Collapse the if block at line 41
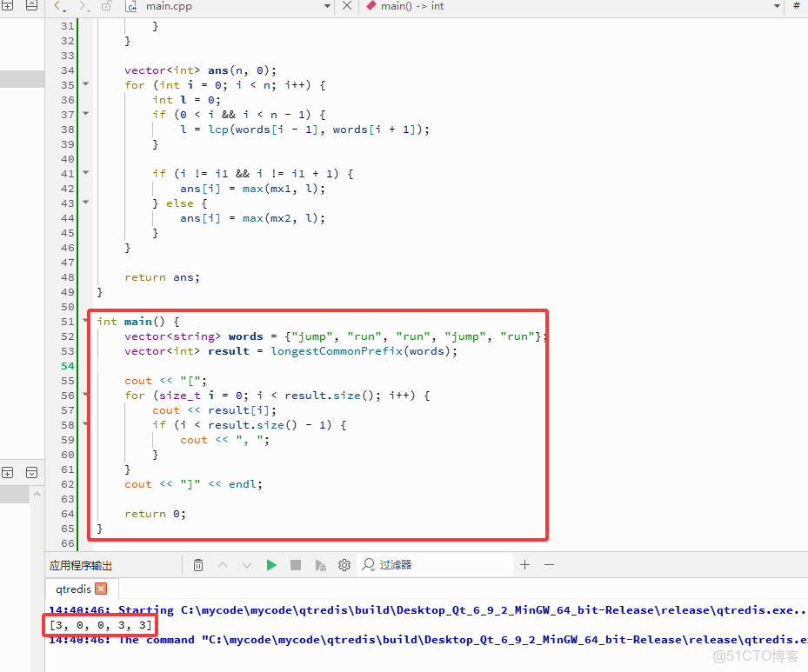808x672 pixels. click(85, 172)
